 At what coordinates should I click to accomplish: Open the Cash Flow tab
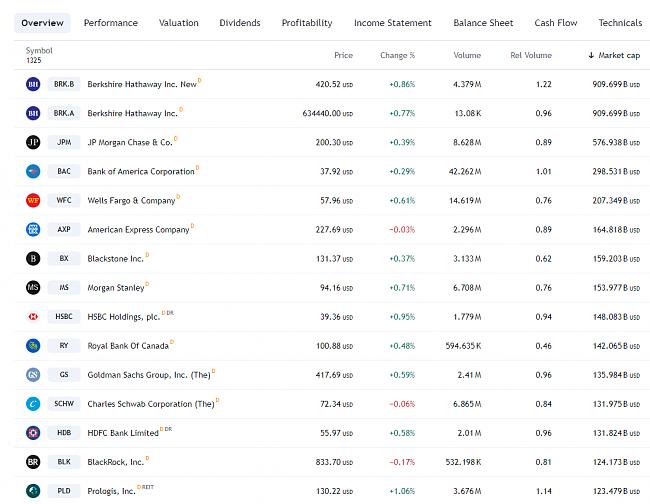click(x=555, y=23)
